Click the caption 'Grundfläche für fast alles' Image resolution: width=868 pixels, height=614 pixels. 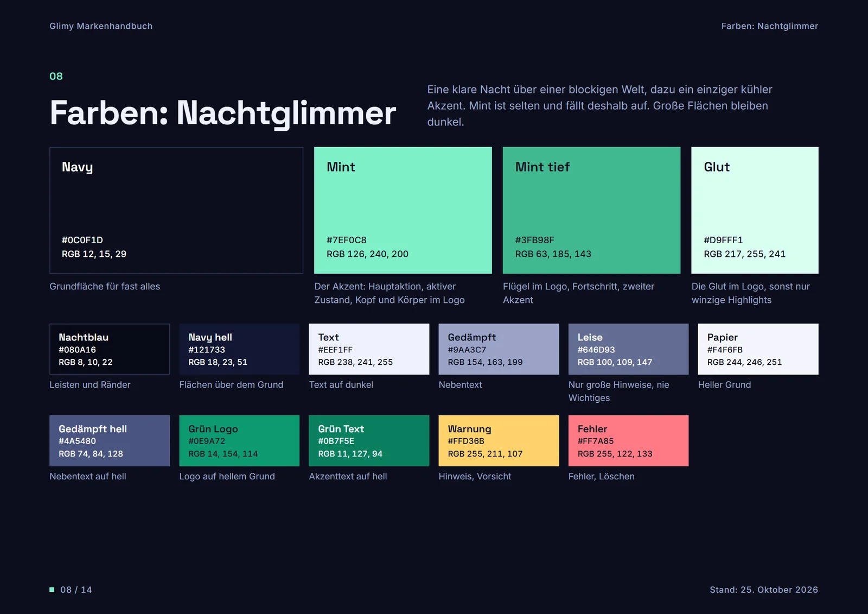[105, 286]
